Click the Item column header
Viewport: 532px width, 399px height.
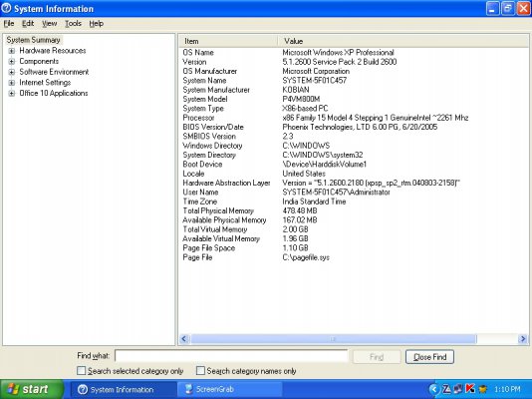click(x=228, y=41)
